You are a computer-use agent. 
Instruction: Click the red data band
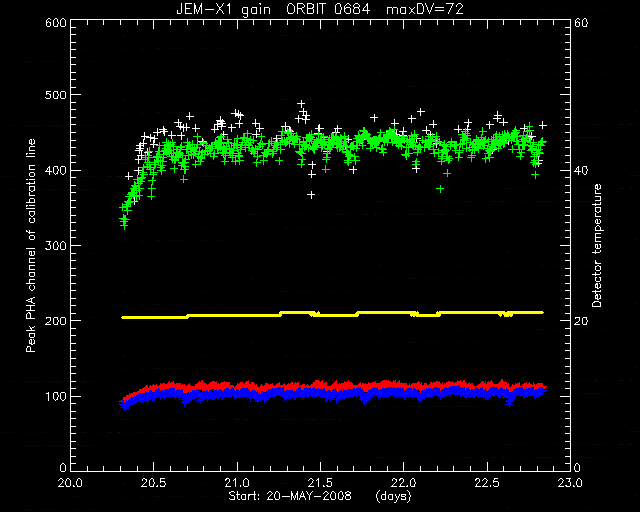coord(333,385)
